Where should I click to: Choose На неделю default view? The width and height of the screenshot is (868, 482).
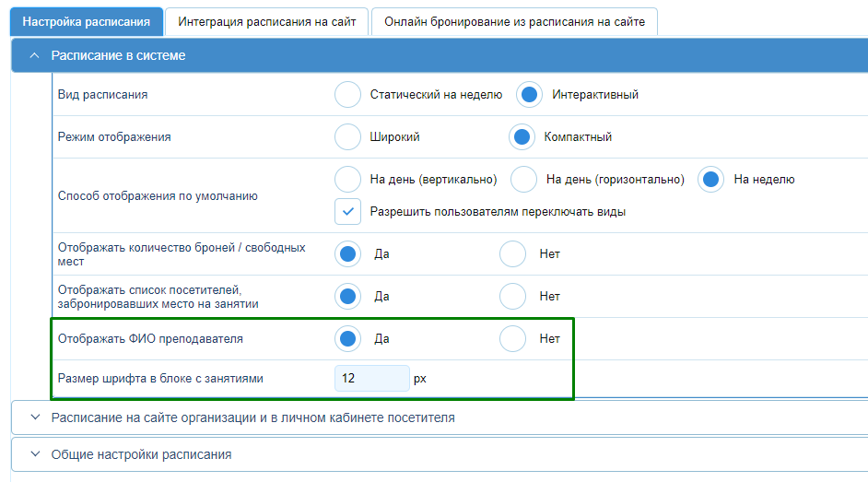[710, 180]
